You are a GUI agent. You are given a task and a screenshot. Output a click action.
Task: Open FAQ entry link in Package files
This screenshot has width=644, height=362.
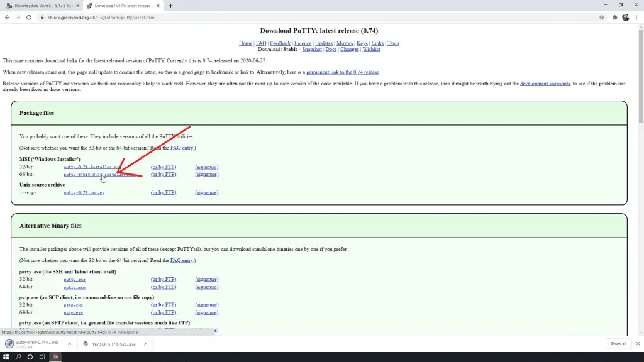[x=182, y=148]
